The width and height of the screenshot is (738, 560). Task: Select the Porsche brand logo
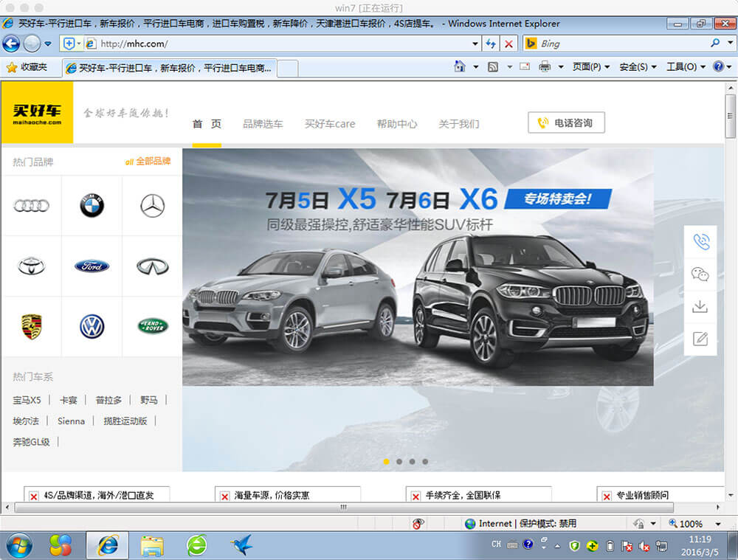pos(31,327)
